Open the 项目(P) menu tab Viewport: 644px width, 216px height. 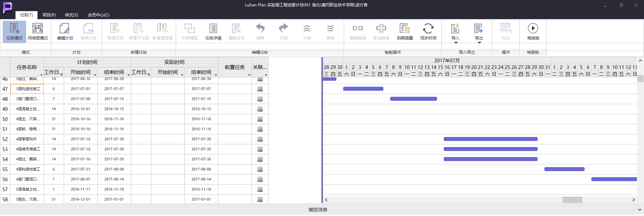click(x=49, y=15)
